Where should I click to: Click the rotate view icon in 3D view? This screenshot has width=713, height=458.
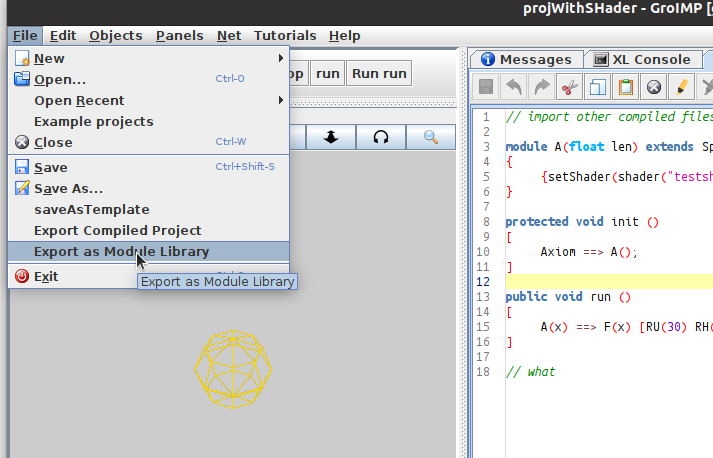click(x=380, y=137)
